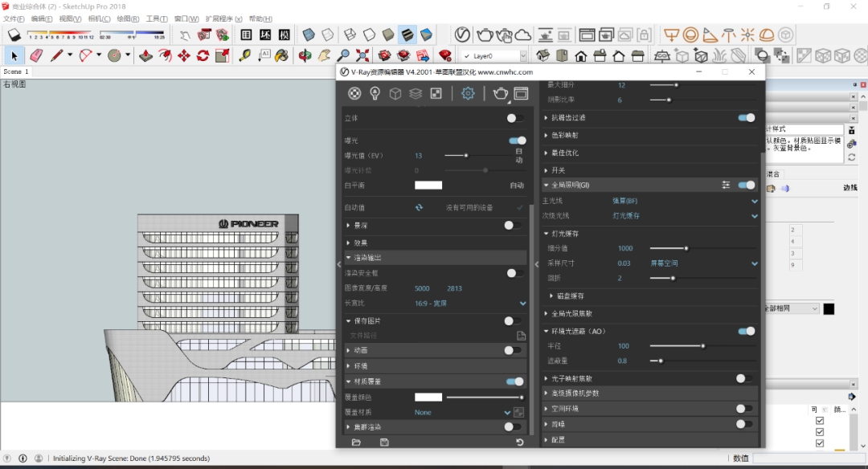Toggle 抗锯齿过滤 switch off
Viewport: 868px width, 469px height.
coord(746,117)
